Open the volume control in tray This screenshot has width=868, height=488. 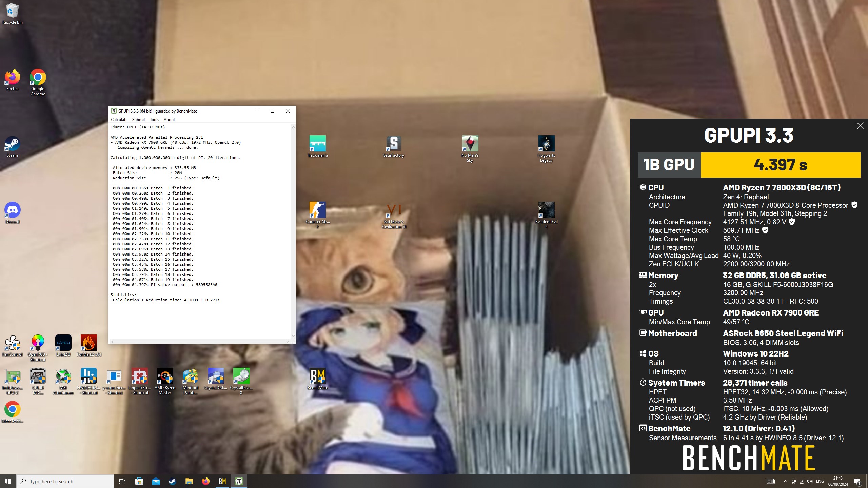tap(810, 481)
